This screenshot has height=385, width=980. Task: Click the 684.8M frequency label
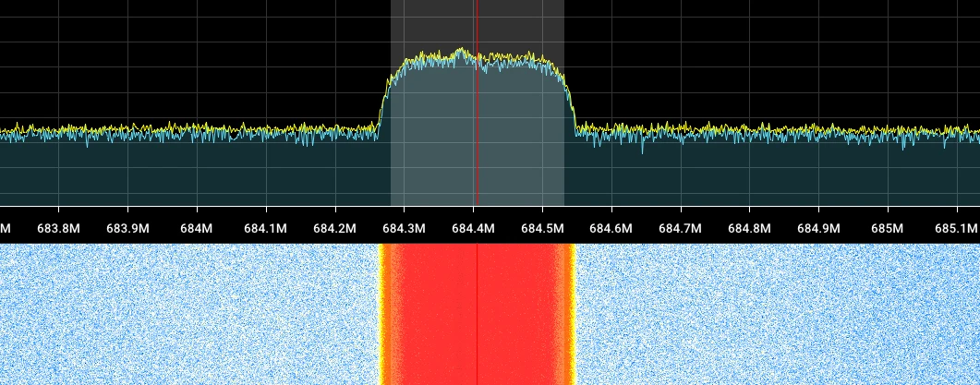tap(749, 228)
